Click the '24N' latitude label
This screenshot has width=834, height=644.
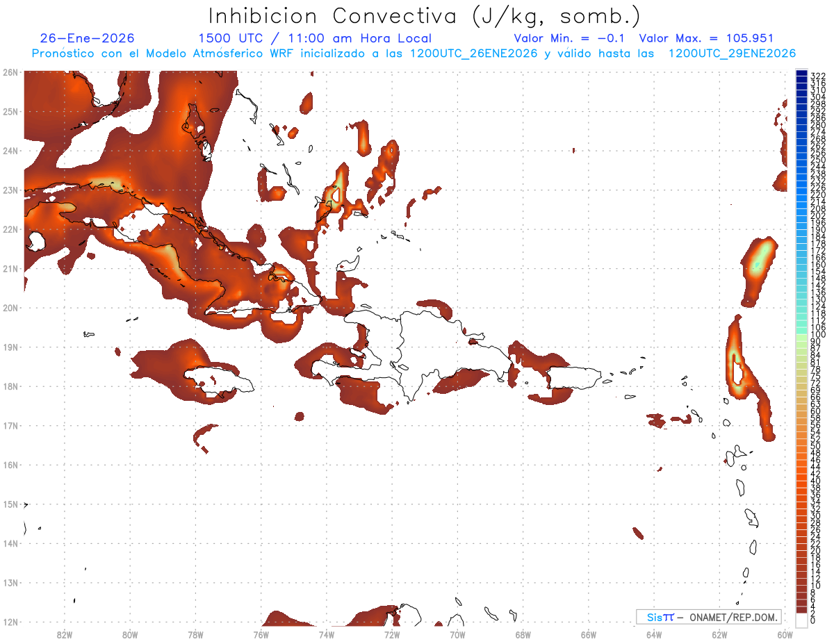pyautogui.click(x=10, y=151)
